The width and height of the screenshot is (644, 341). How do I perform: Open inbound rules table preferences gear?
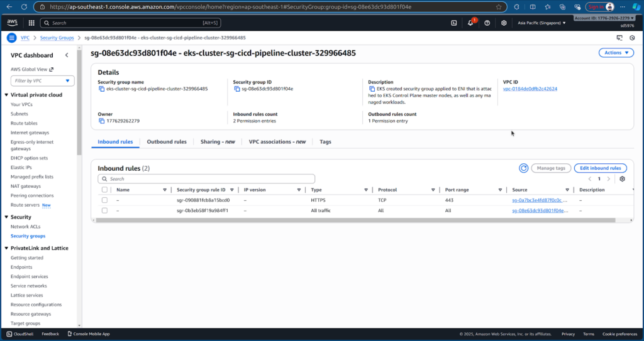pos(622,179)
